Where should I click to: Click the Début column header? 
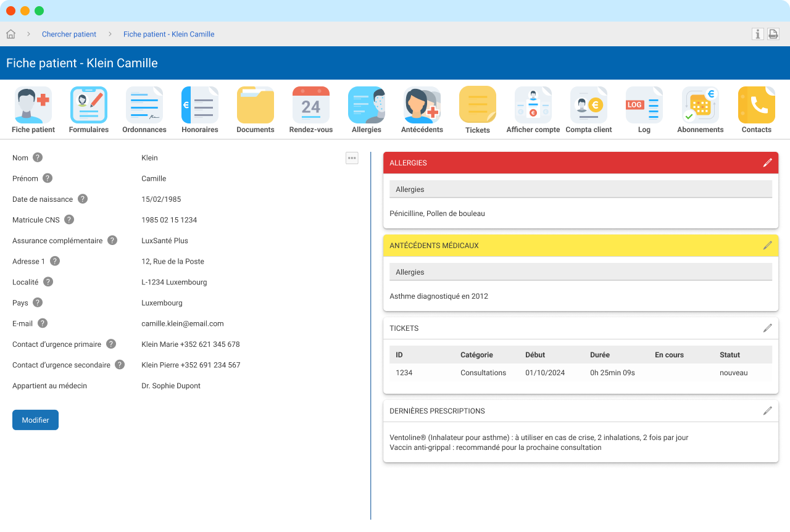tap(535, 355)
